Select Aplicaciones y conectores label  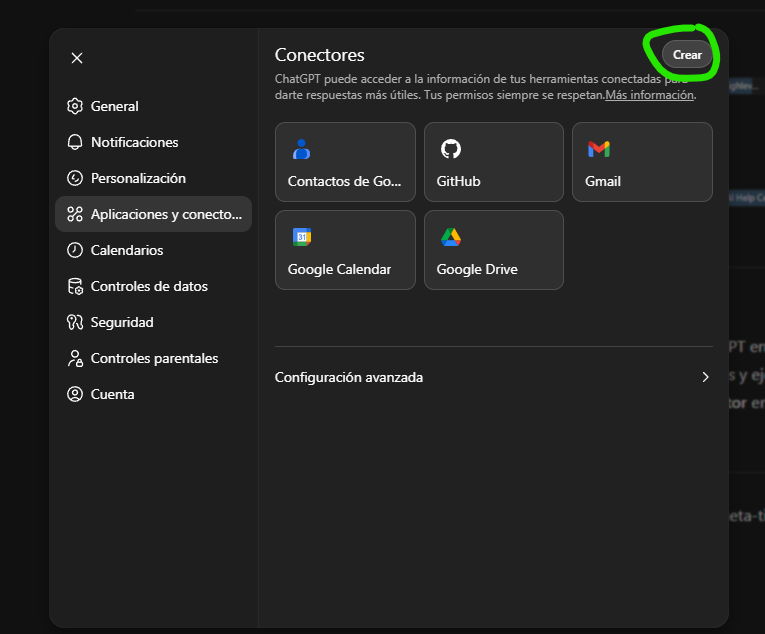coord(166,214)
